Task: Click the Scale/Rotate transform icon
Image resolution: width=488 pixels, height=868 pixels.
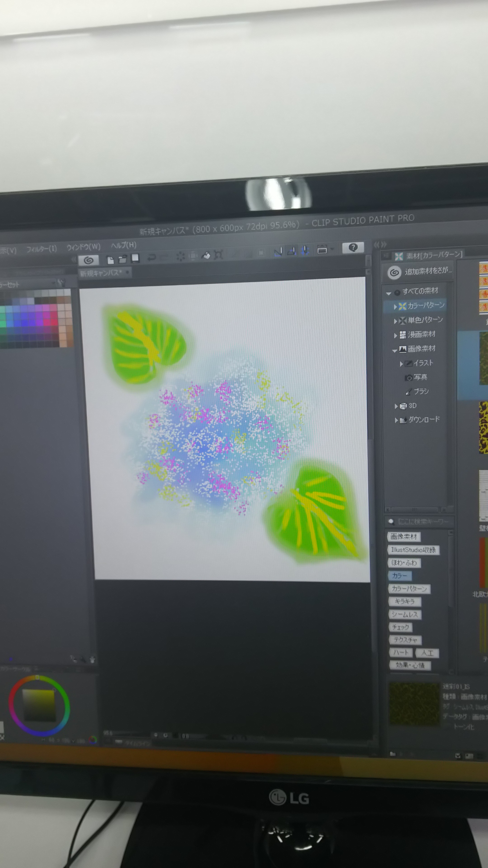Action: tap(218, 254)
